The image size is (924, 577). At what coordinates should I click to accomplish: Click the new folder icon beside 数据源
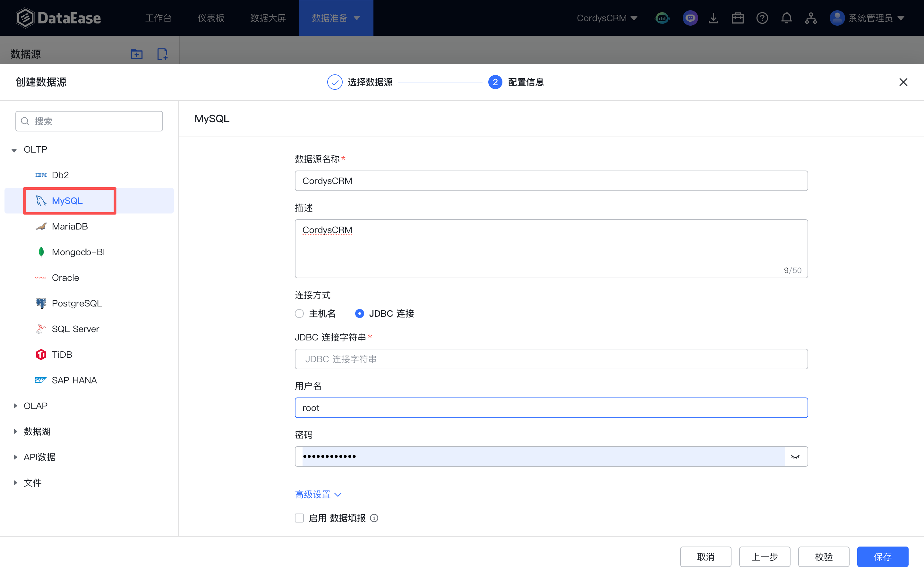[x=136, y=54]
